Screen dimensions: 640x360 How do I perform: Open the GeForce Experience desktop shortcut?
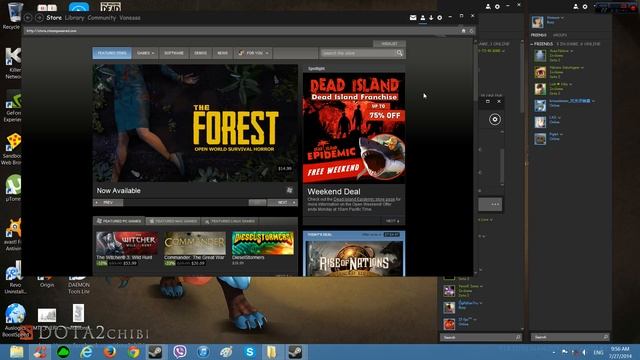click(13, 106)
